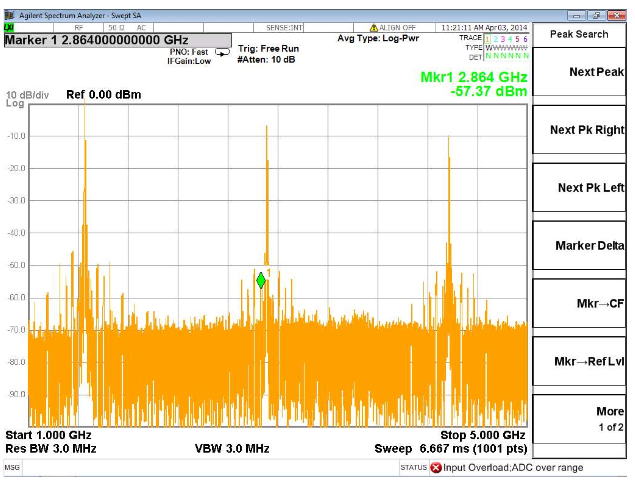Click the TRACE number indicators row
Screen dimensions: 635x485
tap(506, 38)
